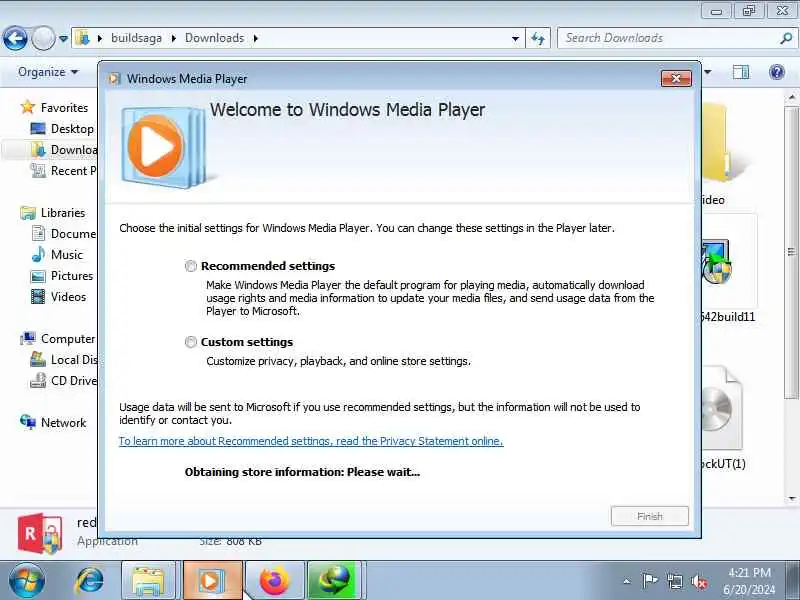
Task: Click the Show desktop strip
Action: tap(794, 581)
